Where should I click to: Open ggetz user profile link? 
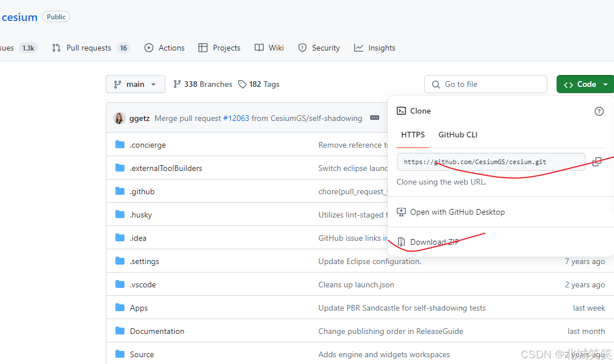(x=139, y=118)
